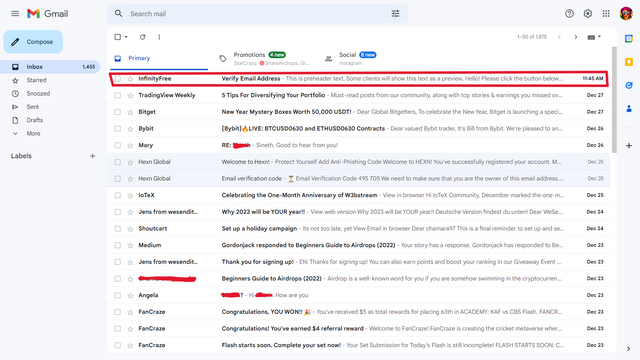
Task: Go to newer messages page
Action: pyautogui.click(x=559, y=37)
